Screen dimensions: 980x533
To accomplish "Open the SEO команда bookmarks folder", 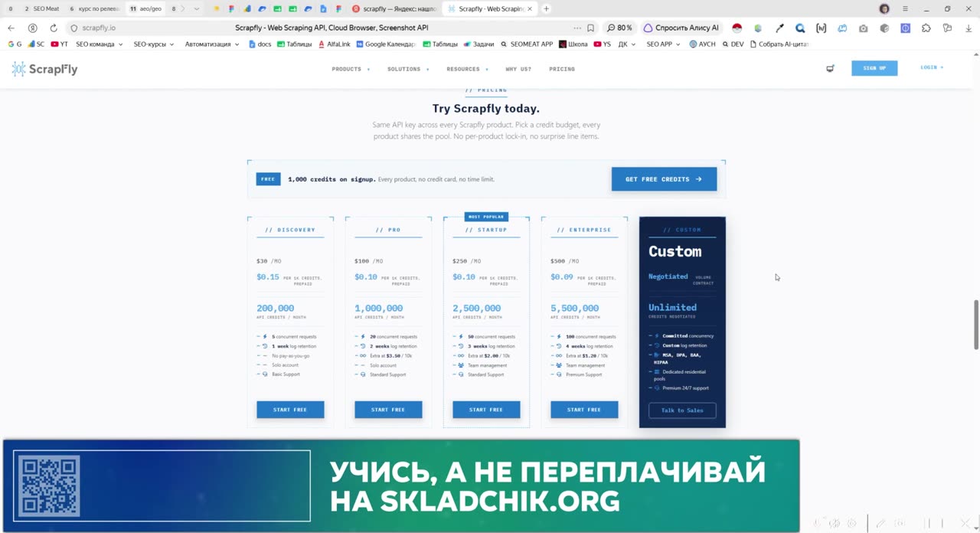I will click(x=100, y=44).
